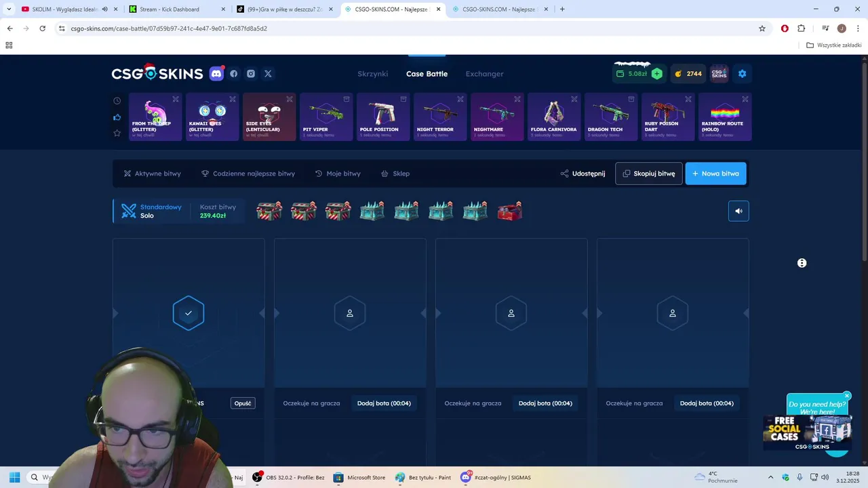The width and height of the screenshot is (868, 488).
Task: Show hidden system tray icons
Action: click(x=770, y=477)
